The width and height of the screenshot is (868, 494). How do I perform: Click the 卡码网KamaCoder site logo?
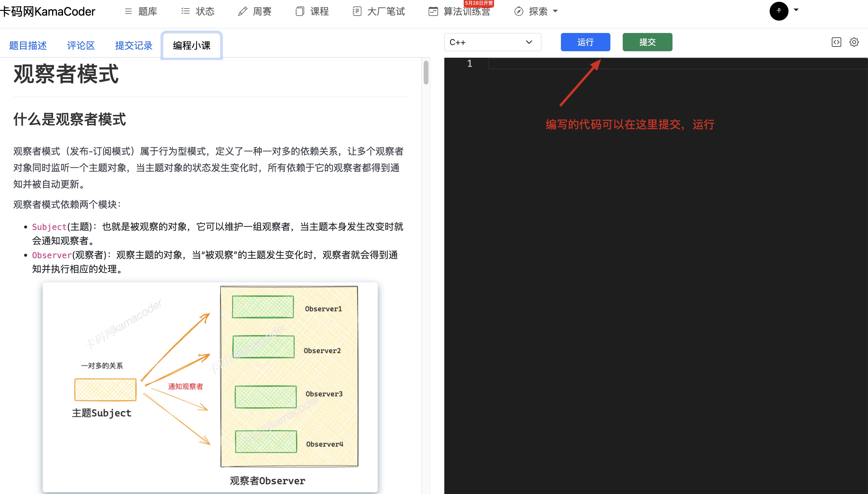pyautogui.click(x=47, y=11)
